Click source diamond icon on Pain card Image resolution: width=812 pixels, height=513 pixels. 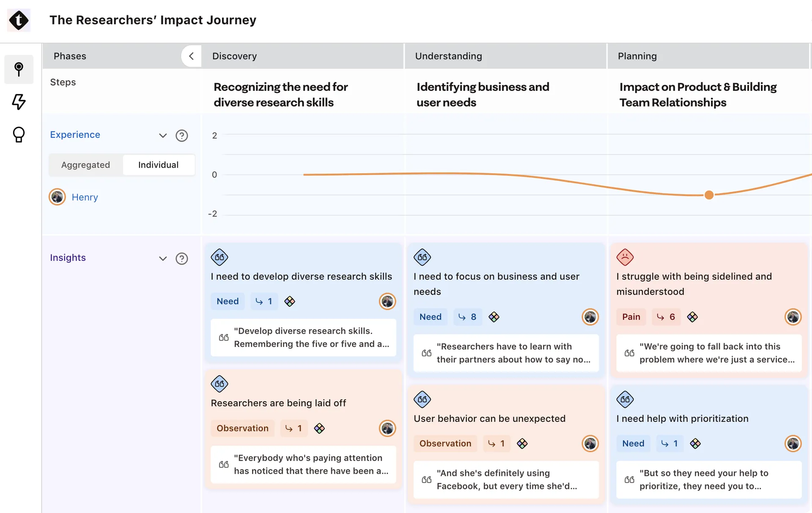[x=692, y=317]
